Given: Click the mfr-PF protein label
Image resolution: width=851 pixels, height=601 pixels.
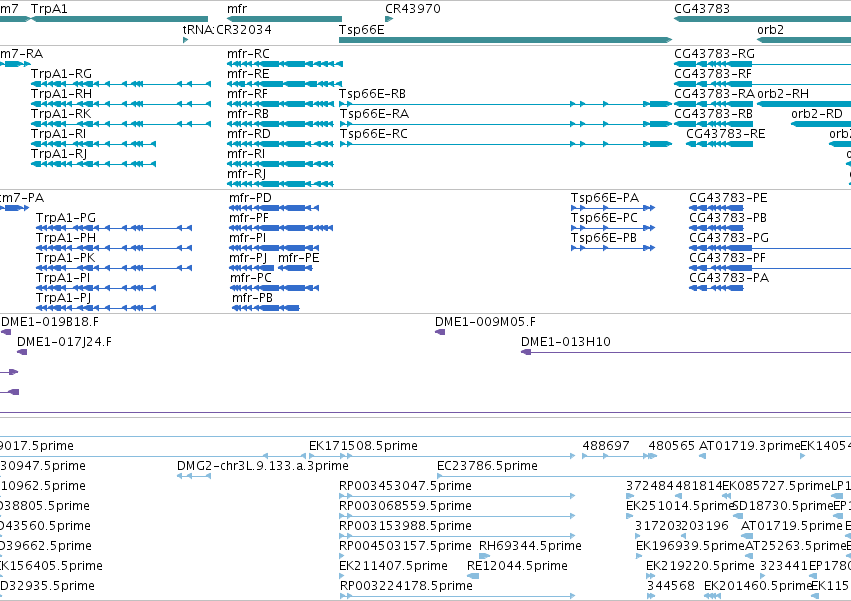Looking at the screenshot, I should coord(249,218).
